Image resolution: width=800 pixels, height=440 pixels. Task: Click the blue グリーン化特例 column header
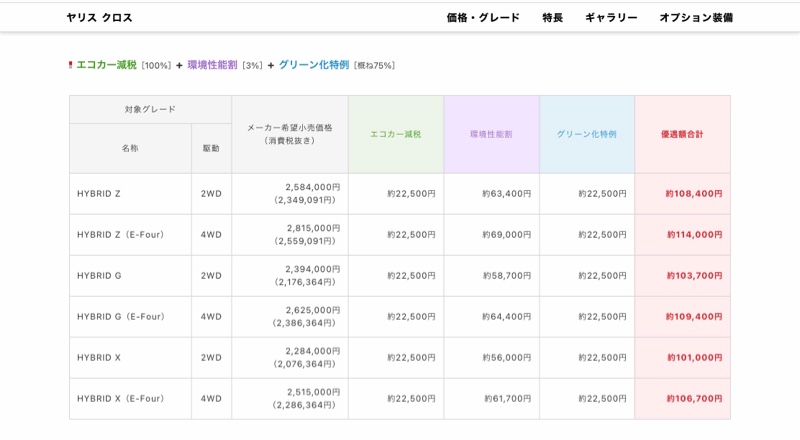(x=587, y=134)
